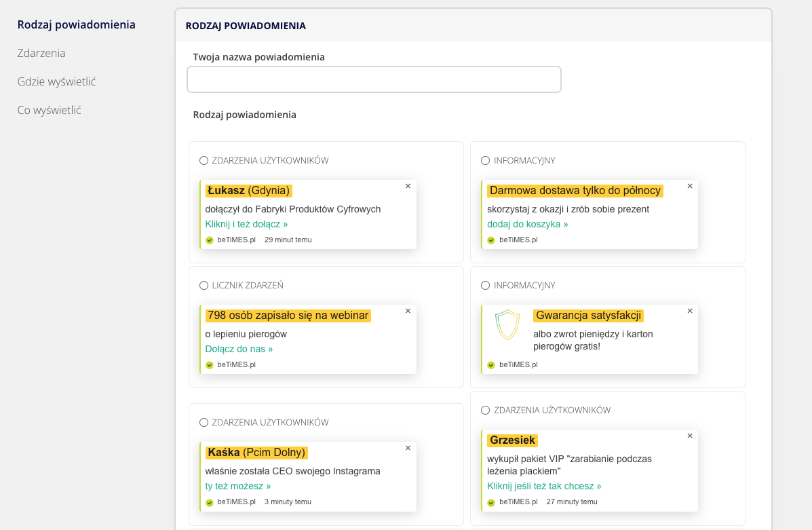This screenshot has height=530, width=812.
Task: Select the first Zdarzenia użytkowników radio option
Action: (x=204, y=161)
